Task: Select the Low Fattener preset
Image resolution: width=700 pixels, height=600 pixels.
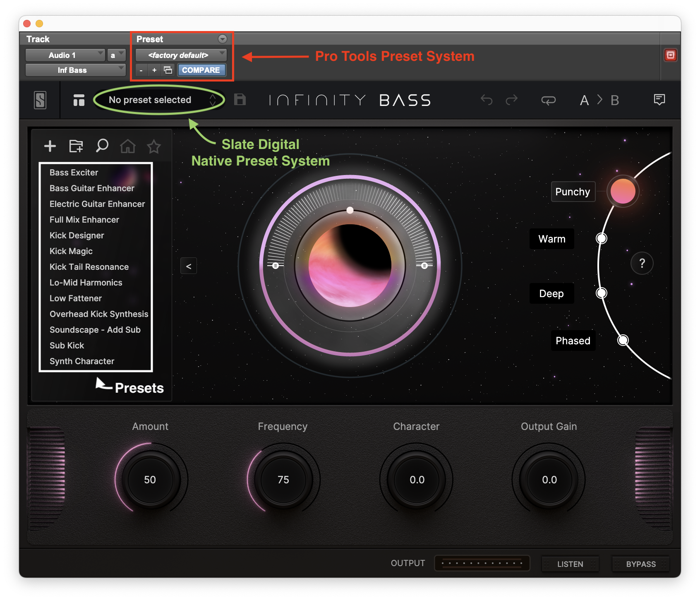Action: (76, 298)
